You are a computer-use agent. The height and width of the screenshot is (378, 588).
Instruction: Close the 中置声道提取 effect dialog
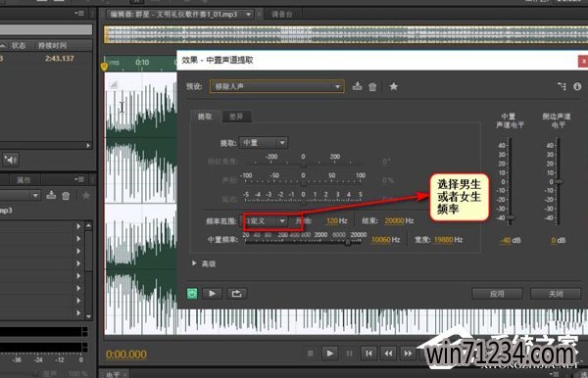click(583, 61)
